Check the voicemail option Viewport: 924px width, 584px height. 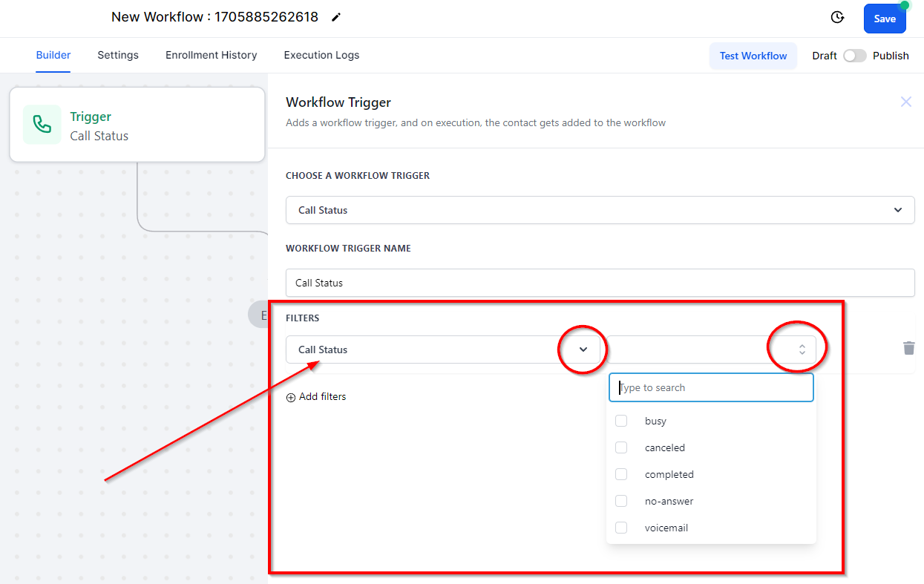[x=621, y=528]
